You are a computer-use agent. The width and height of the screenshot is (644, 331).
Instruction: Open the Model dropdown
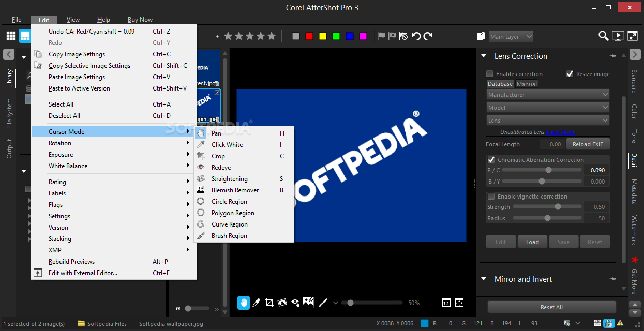coord(548,108)
